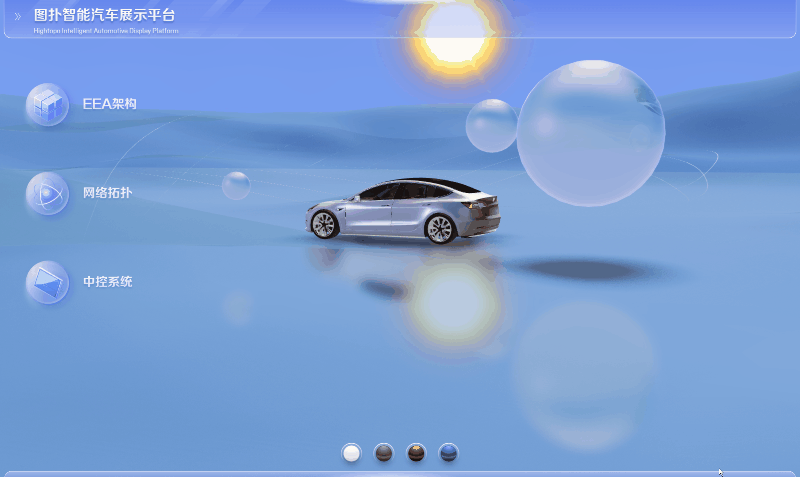Click the 图扑智能汽车展示平台 title text
800x477 pixels.
point(104,15)
